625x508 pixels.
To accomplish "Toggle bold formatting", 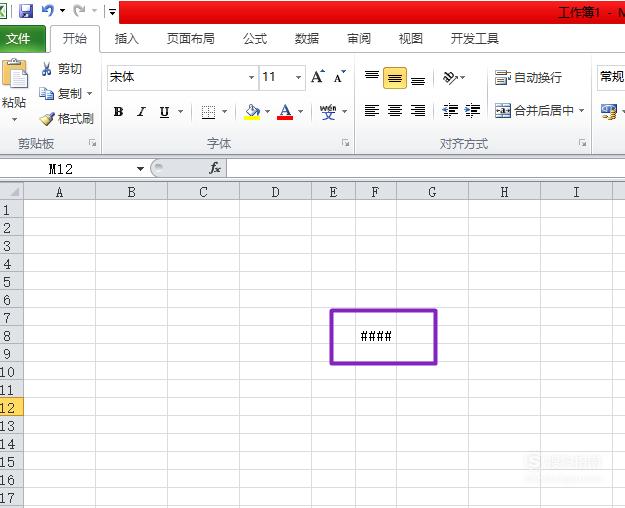I will tap(118, 112).
